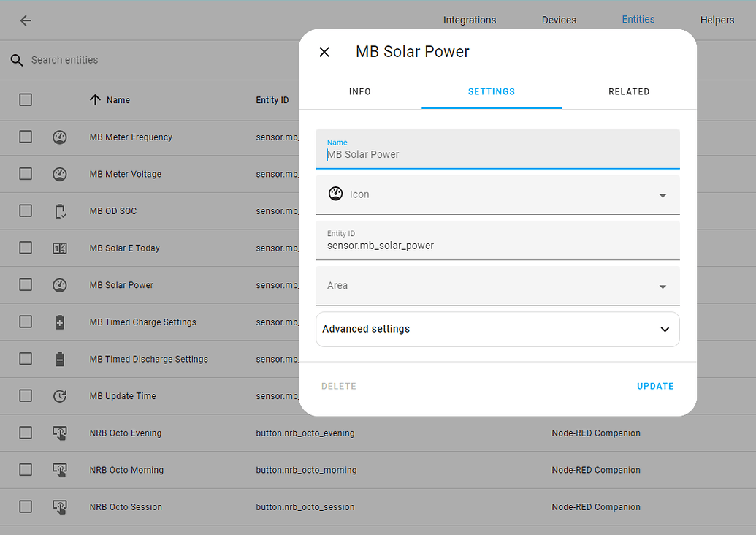Viewport: 756px width, 535px height.
Task: Select the MB Solar Power row checkbox
Action: [x=26, y=285]
